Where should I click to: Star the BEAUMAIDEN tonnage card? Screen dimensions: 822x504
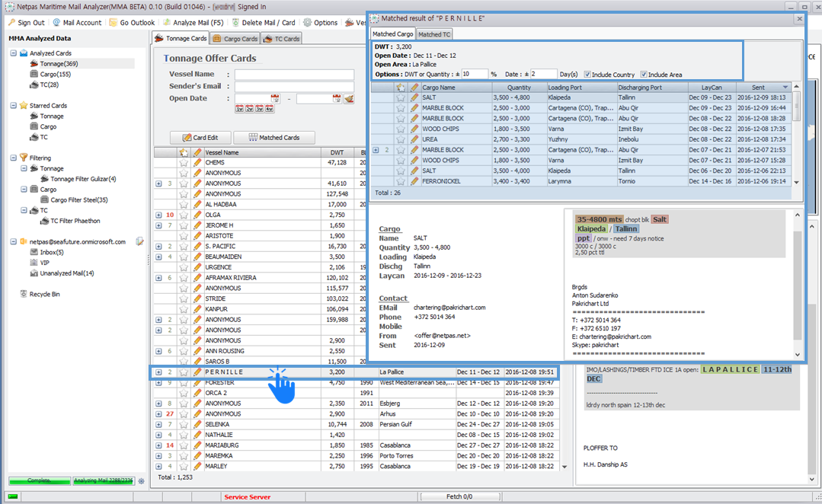point(184,257)
